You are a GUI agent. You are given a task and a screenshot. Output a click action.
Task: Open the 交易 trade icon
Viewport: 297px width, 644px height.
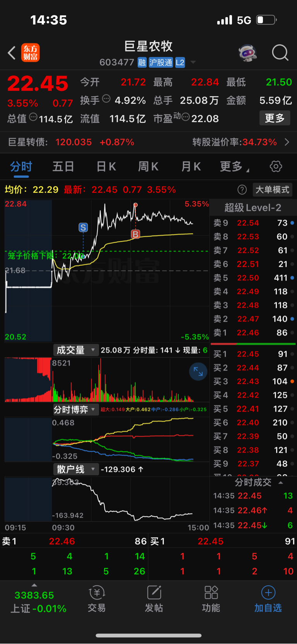[97, 599]
